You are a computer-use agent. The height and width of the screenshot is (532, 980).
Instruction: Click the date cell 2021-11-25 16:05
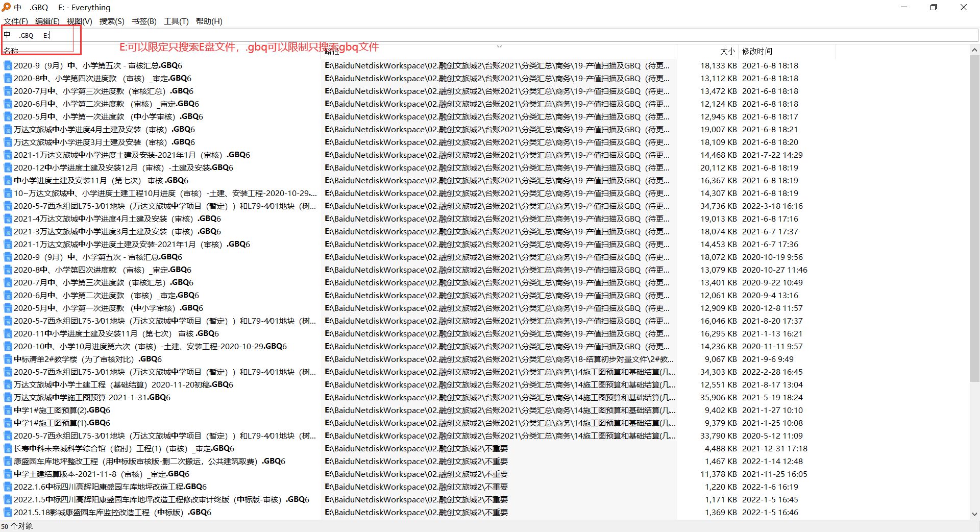click(775, 474)
